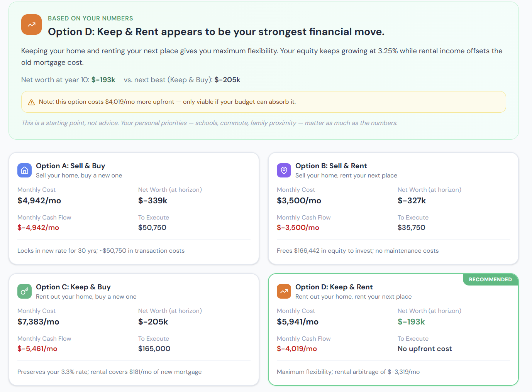The width and height of the screenshot is (532, 392).
Task: Click the italic starting point disclaimer text
Action: pos(209,123)
